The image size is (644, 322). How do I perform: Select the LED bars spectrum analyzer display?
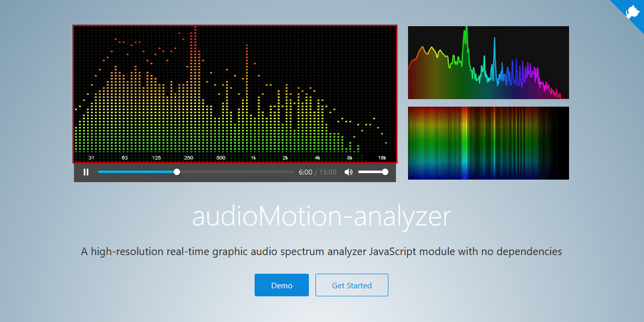click(x=235, y=94)
